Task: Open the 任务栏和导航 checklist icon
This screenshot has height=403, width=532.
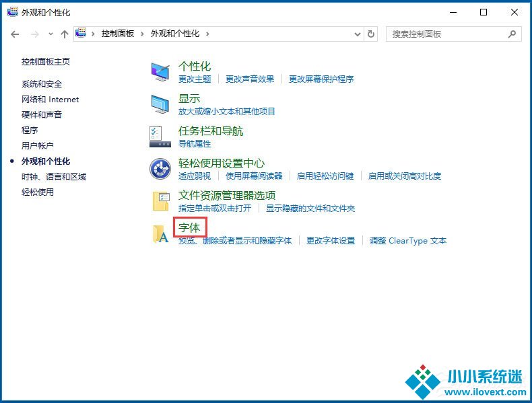Action: point(160,137)
